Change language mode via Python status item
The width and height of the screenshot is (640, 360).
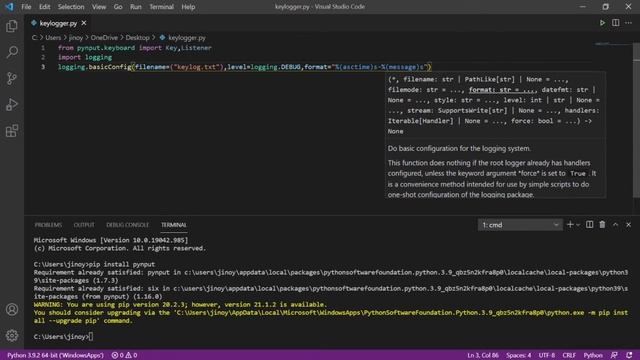593,356
